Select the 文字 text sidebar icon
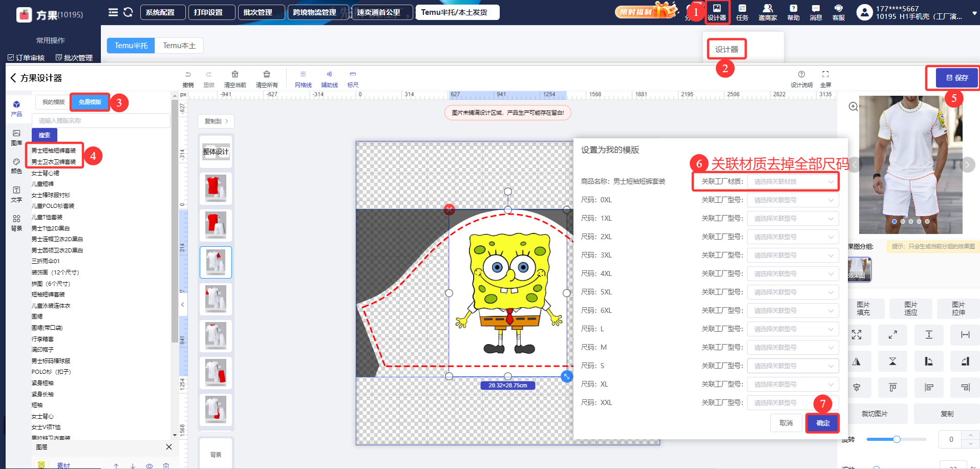This screenshot has width=980, height=469. [16, 195]
